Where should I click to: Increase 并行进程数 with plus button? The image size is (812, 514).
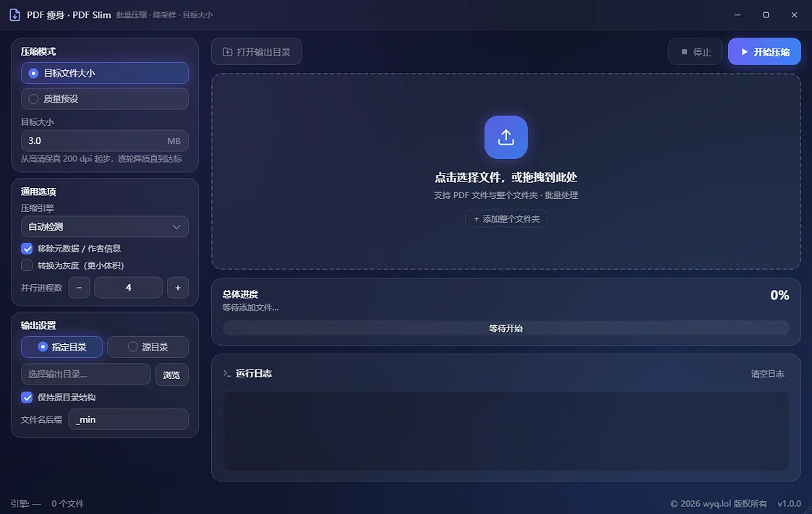(178, 287)
